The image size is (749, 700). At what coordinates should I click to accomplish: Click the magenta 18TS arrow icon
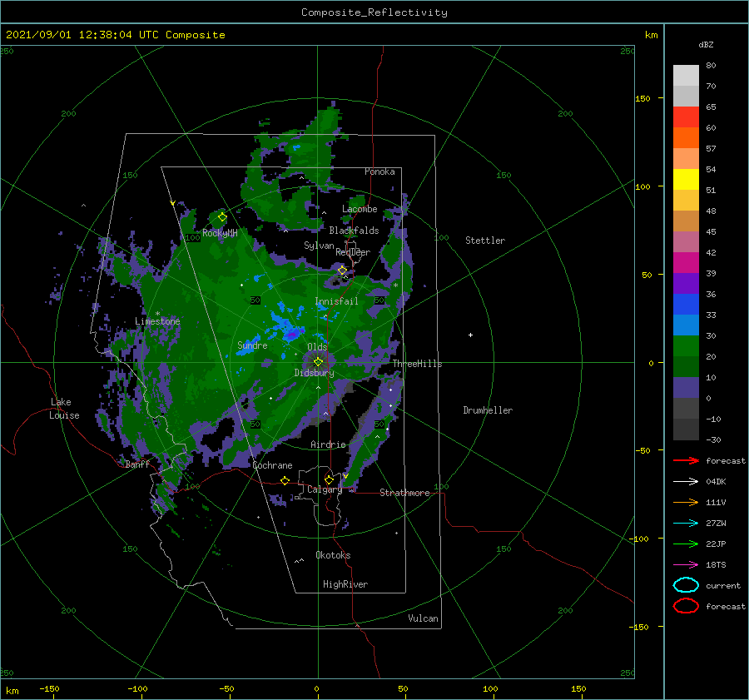(686, 565)
